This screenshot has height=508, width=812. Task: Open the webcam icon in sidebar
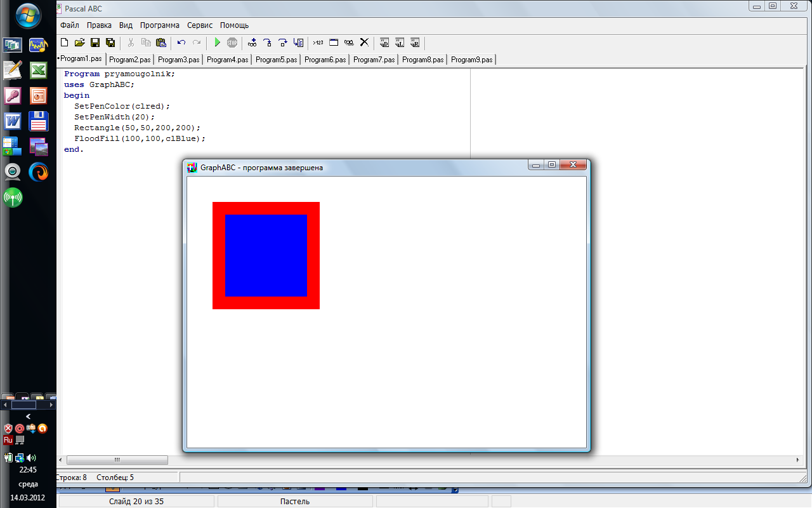13,172
